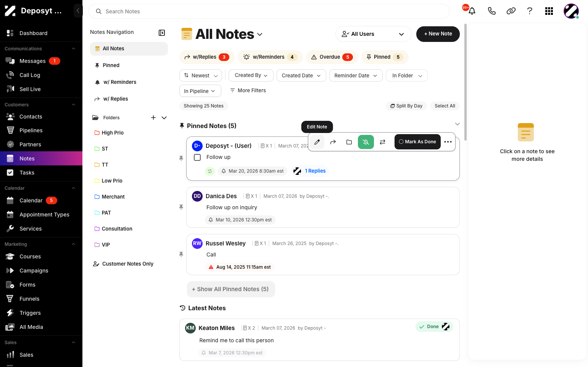Open the Newest sort dropdown
The image size is (588, 367).
point(201,75)
